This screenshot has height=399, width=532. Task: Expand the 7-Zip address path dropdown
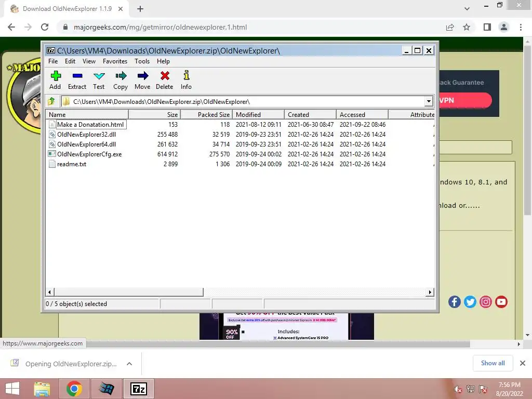click(x=429, y=101)
